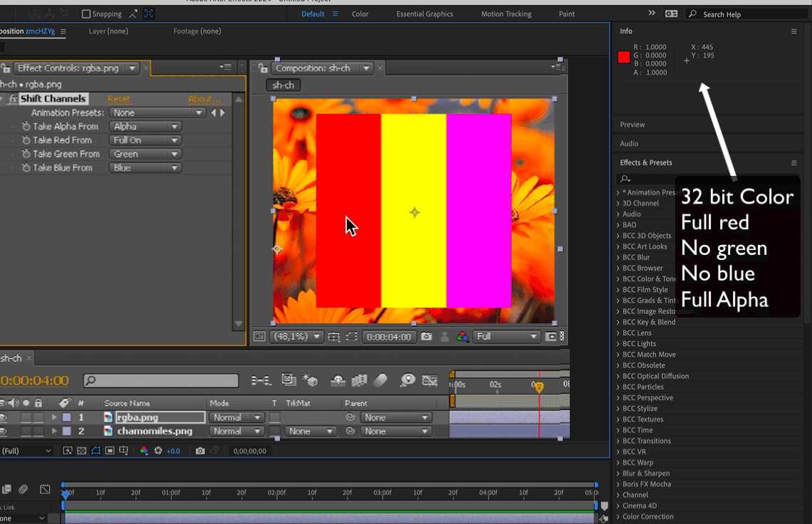Open the Preview panel header
Screen dimensions: 812x524
tap(633, 125)
